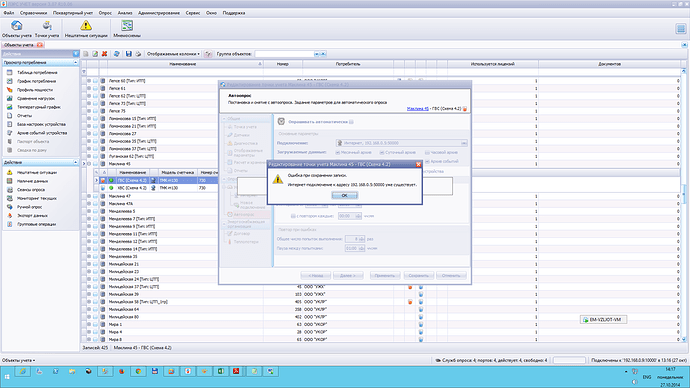The image size is (690, 388).
Task: Toggle Часовой архив checkbox
Action: point(427,152)
